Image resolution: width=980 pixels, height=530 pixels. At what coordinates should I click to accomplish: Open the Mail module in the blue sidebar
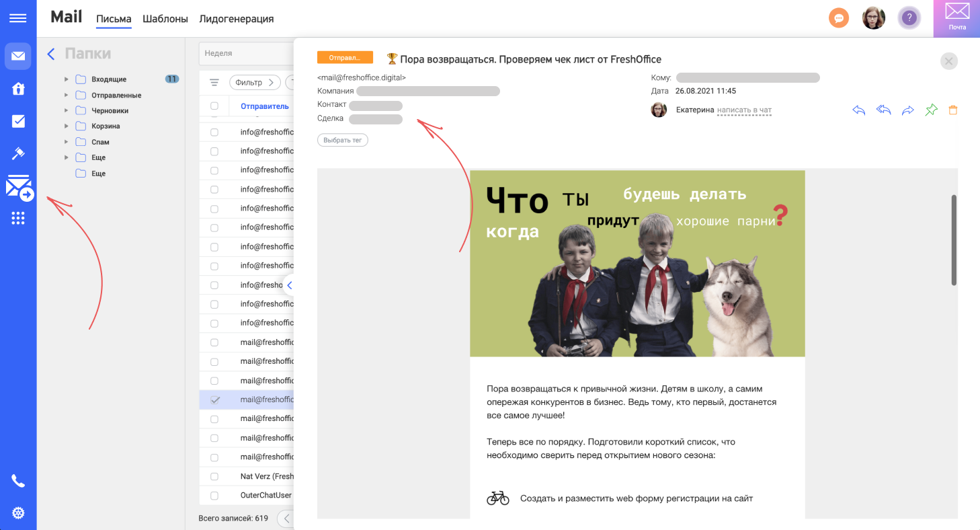click(x=17, y=56)
